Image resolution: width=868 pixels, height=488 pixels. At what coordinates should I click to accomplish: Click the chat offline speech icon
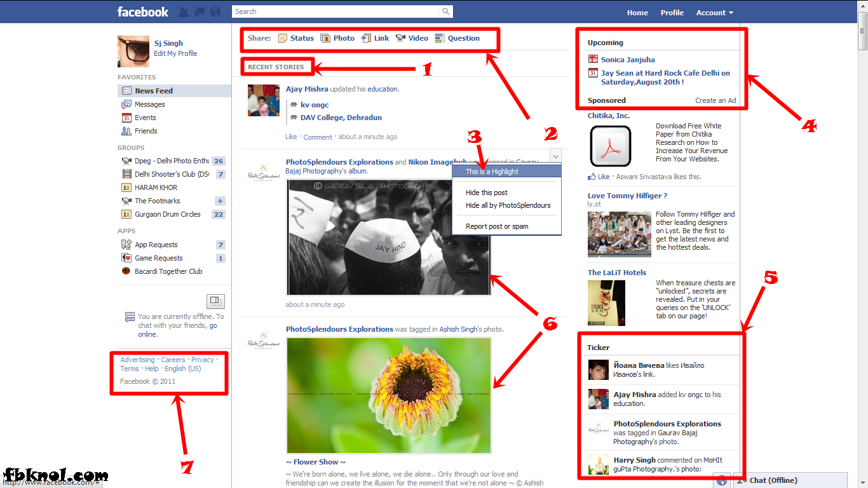click(130, 316)
